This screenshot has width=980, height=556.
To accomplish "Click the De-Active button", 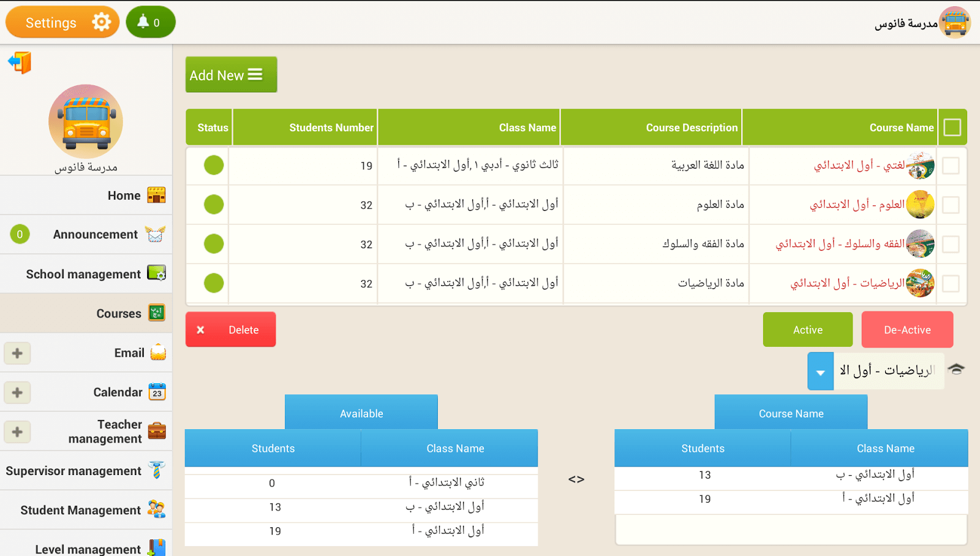I will pos(907,330).
